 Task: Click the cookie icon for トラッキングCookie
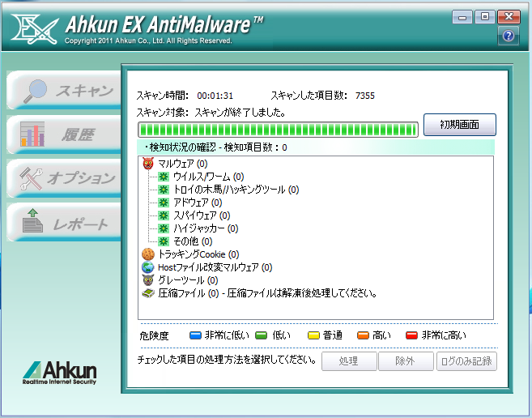[x=148, y=254]
